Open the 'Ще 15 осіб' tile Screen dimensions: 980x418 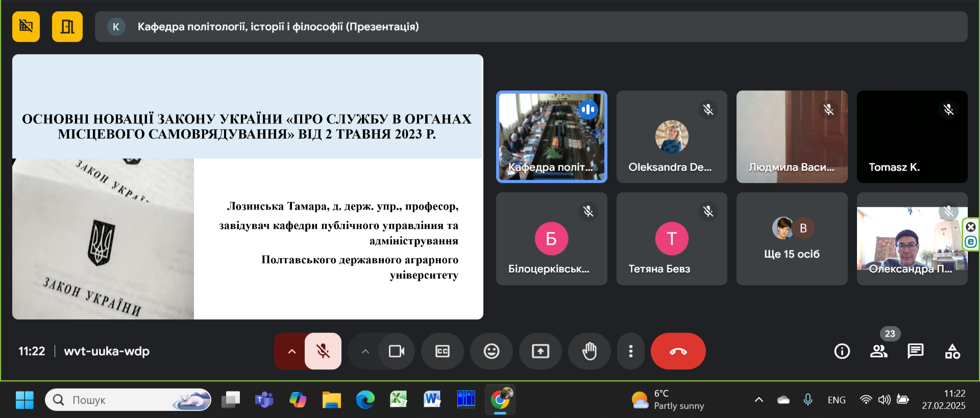click(792, 239)
